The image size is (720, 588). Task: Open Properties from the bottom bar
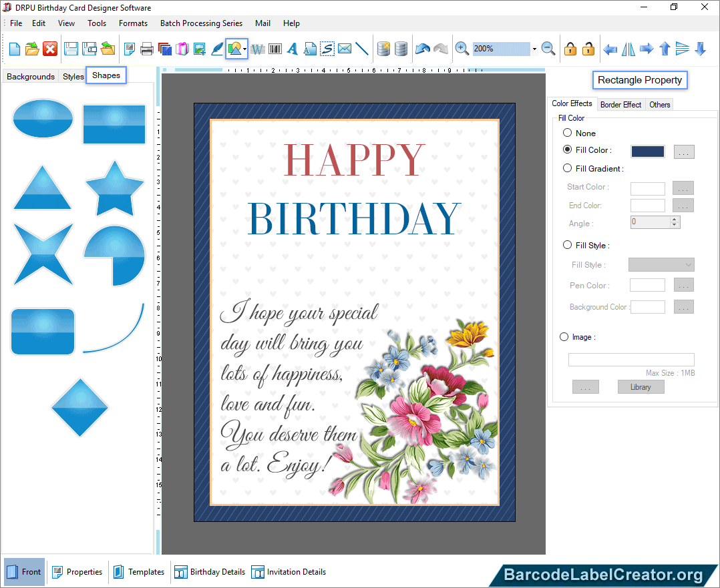77,572
